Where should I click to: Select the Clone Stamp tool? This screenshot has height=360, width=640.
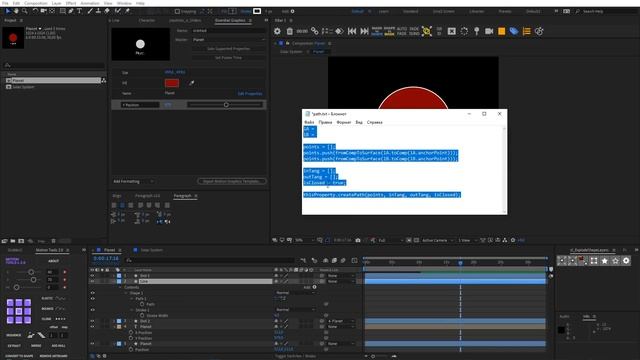coord(98,11)
